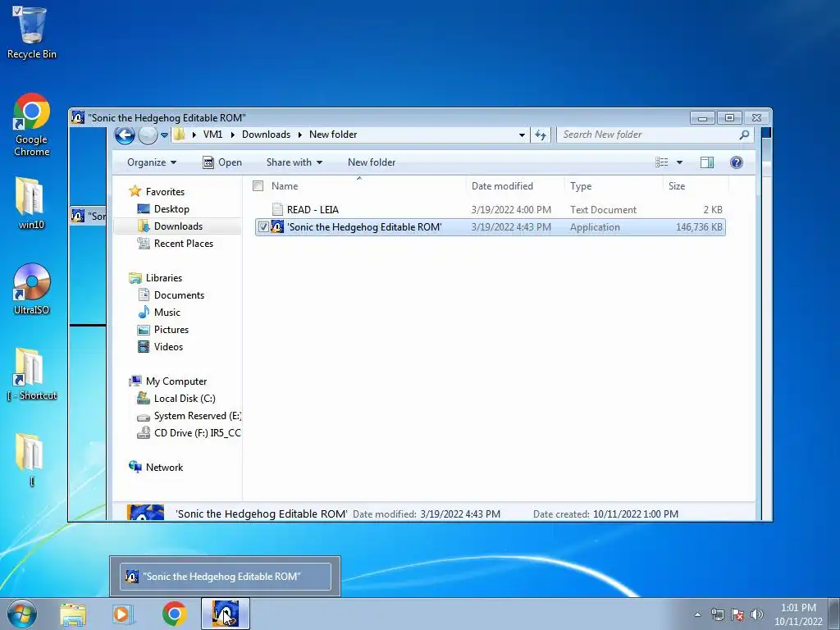
Task: Open Windows Start menu orb
Action: pyautogui.click(x=22, y=614)
